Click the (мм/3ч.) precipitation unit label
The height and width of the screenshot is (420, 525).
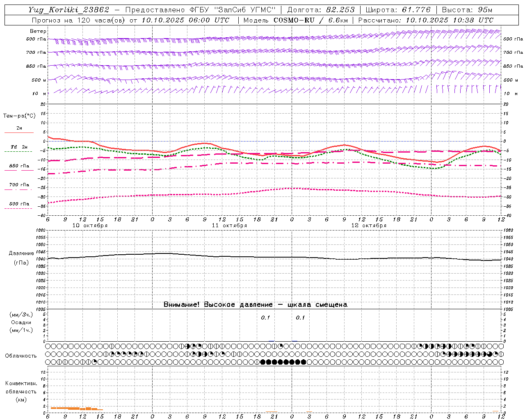point(21,315)
